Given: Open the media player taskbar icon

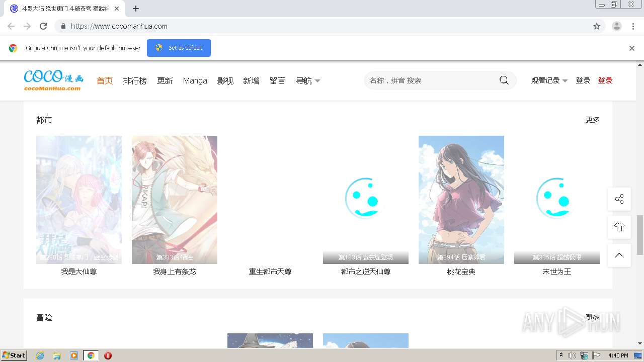Looking at the screenshot, I should click(74, 355).
